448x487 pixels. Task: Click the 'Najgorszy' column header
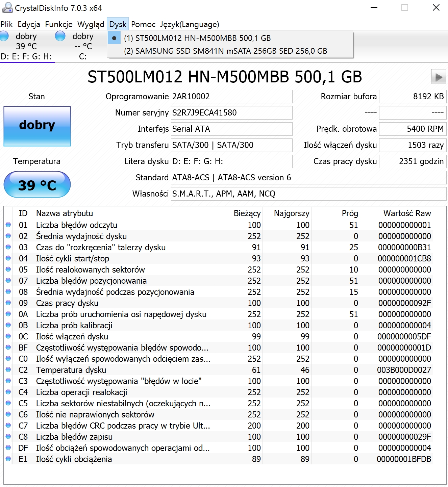[287, 213]
